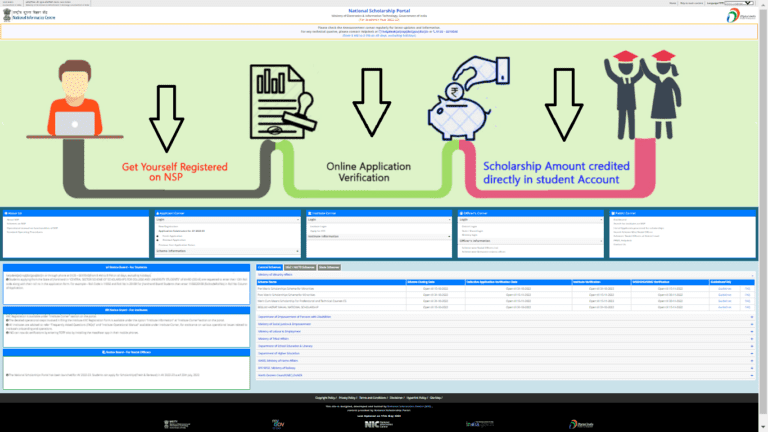768x432 pixels.
Task: Click the Officer's Corner header icon
Action: click(x=461, y=214)
